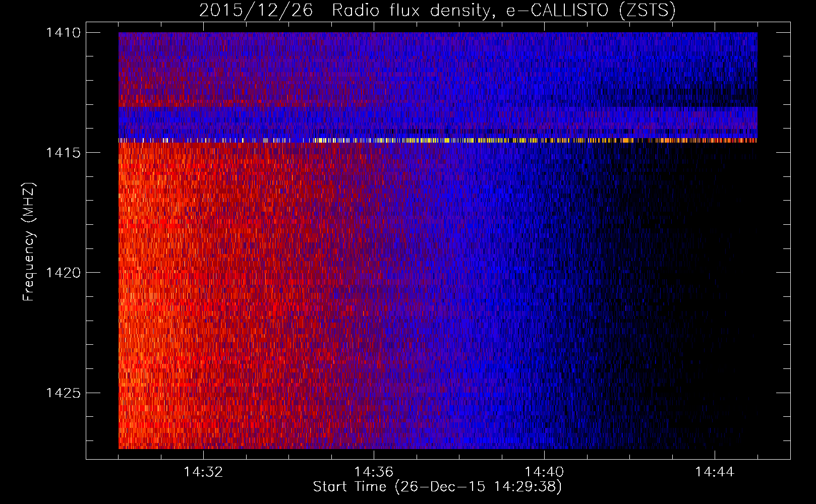Click the 14:40 time axis label
Image resolution: width=816 pixels, height=504 pixels.
click(544, 472)
